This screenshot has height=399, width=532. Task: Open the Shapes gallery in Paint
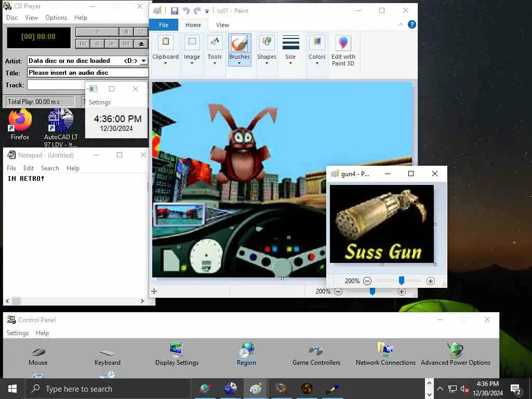(x=267, y=50)
